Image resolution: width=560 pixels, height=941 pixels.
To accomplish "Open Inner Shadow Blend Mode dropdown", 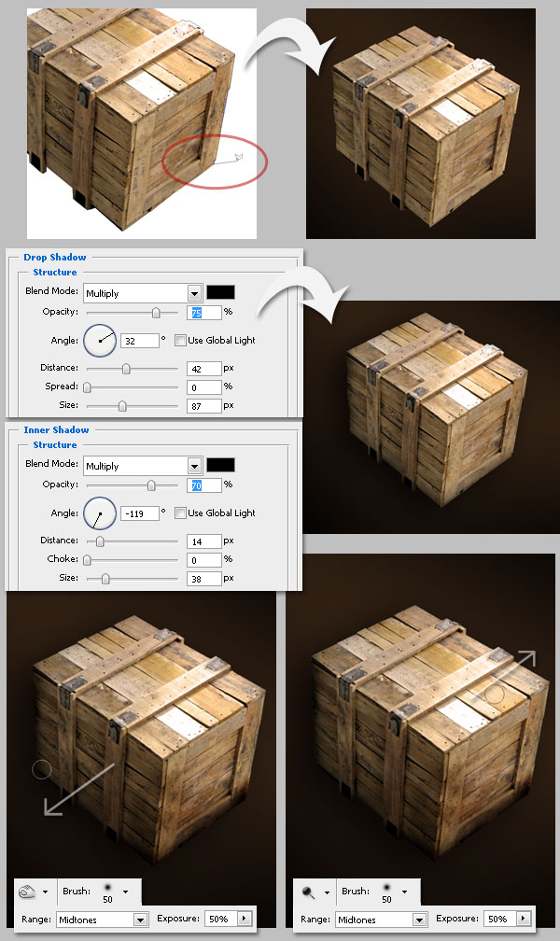I will click(x=142, y=466).
